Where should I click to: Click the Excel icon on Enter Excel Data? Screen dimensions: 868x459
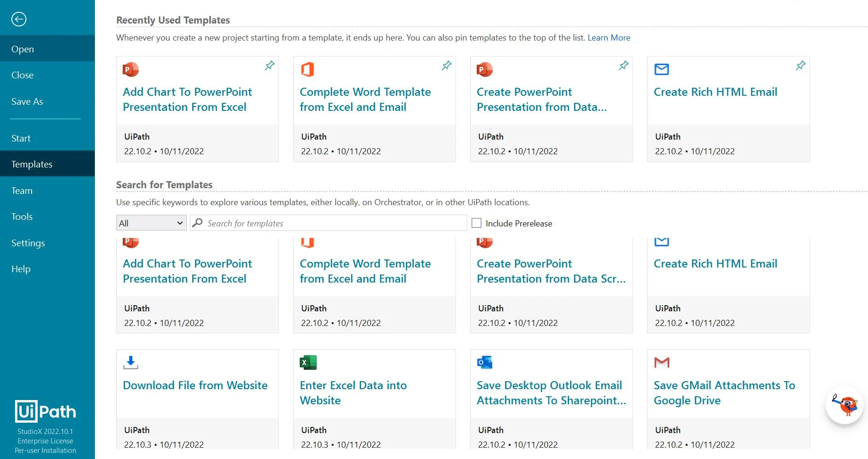point(308,362)
